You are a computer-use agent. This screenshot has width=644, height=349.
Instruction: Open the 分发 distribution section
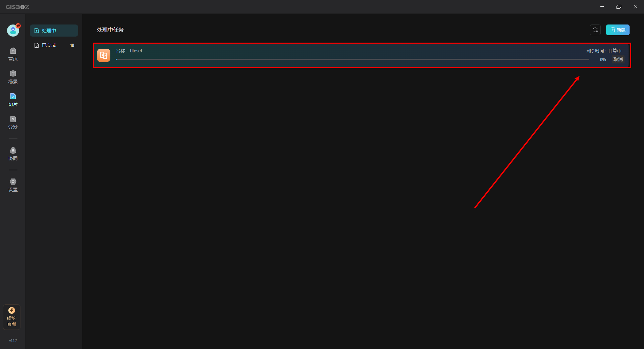pyautogui.click(x=13, y=123)
